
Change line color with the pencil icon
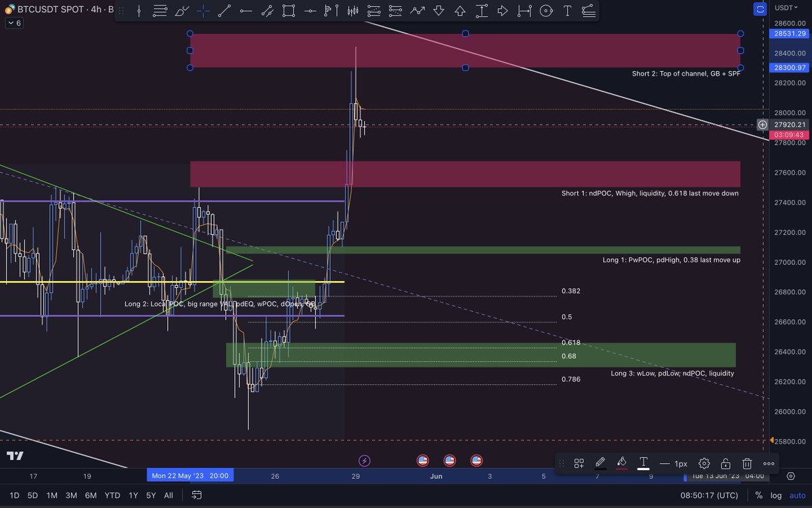tap(600, 463)
